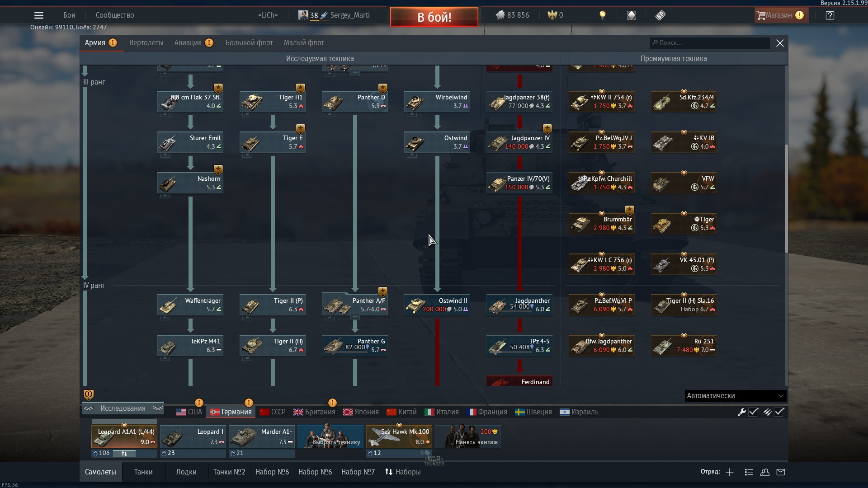Click the yellow shield warning icon

click(89, 395)
